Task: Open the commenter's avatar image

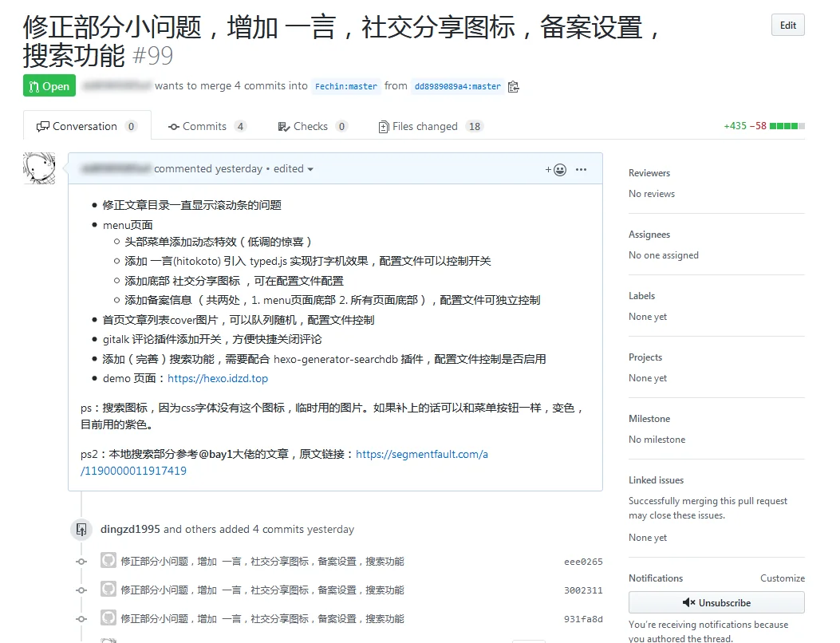Action: pyautogui.click(x=39, y=168)
